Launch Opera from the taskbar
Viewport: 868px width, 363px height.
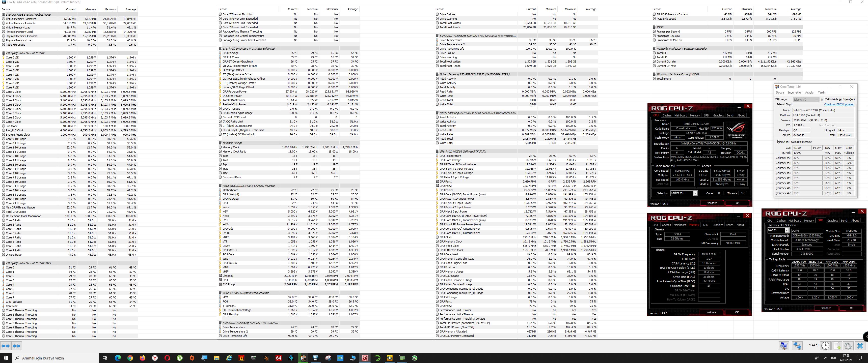click(x=167, y=358)
